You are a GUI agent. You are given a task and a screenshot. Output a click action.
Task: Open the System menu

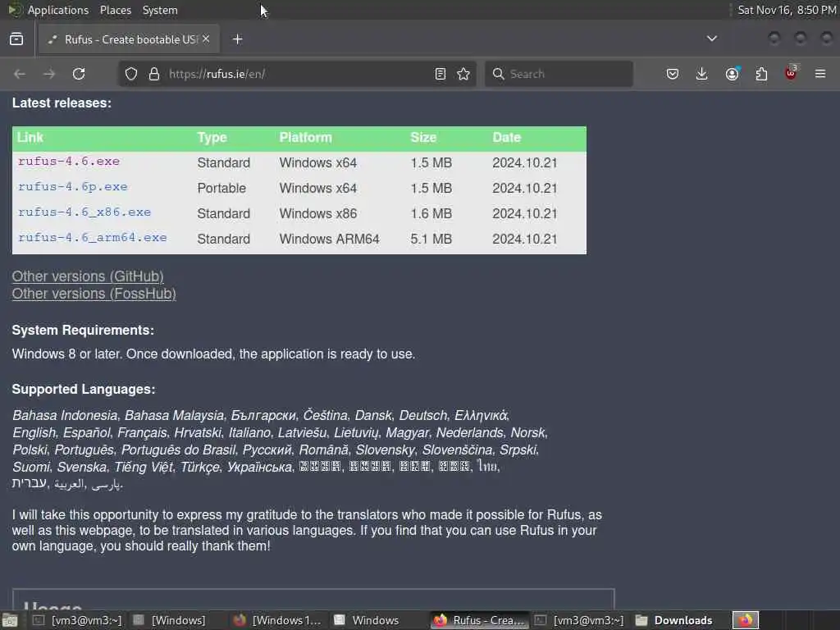click(x=160, y=10)
